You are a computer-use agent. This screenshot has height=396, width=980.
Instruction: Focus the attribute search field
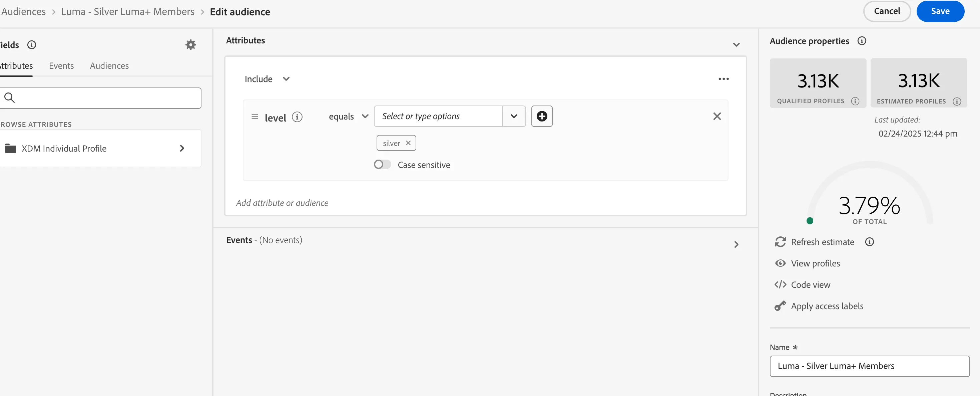pos(100,98)
